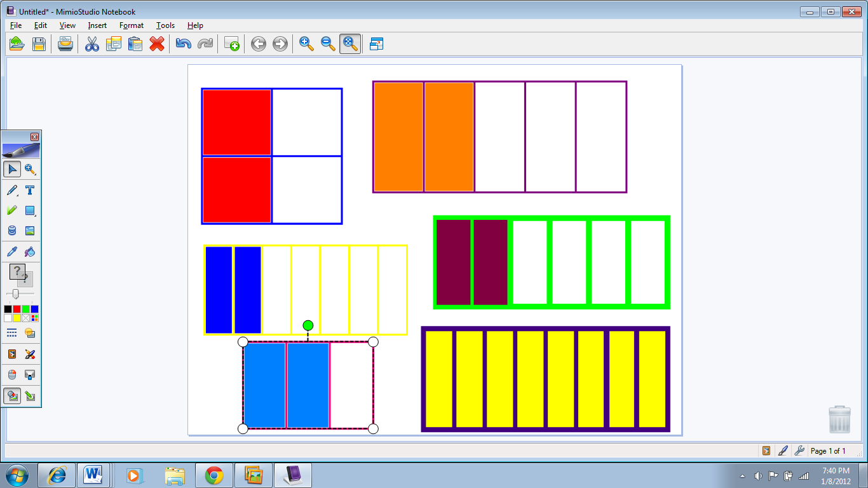Click the Paste clipboard icon
The height and width of the screenshot is (488, 868).
coord(135,44)
